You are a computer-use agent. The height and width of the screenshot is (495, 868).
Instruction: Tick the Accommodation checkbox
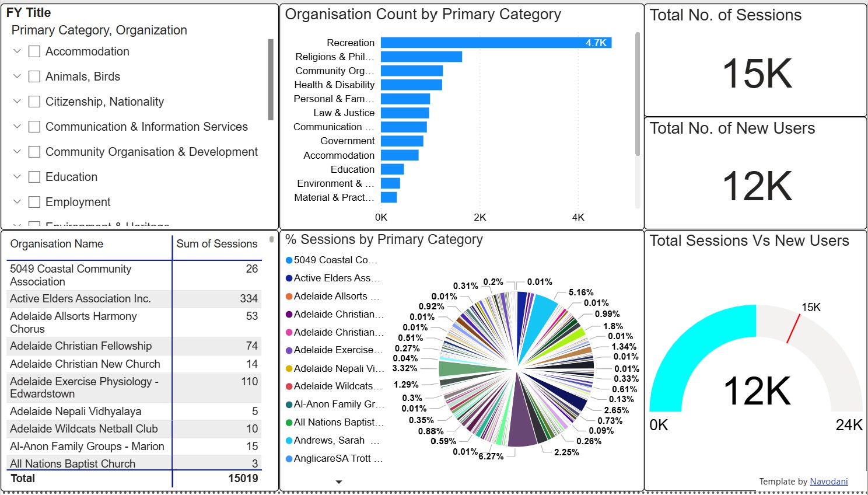point(34,51)
